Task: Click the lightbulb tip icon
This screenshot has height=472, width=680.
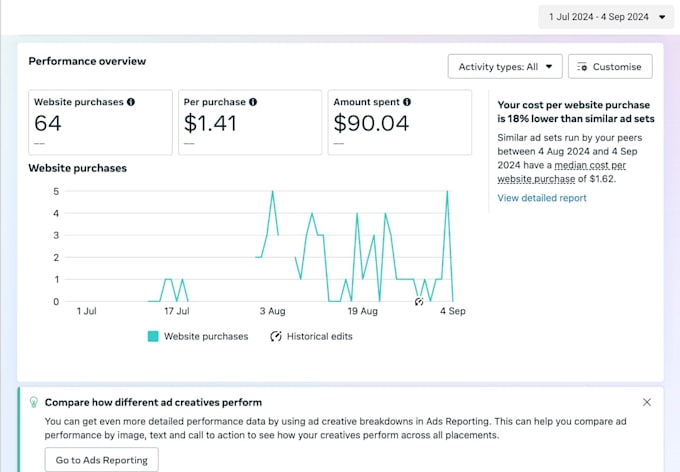Action: click(x=33, y=402)
